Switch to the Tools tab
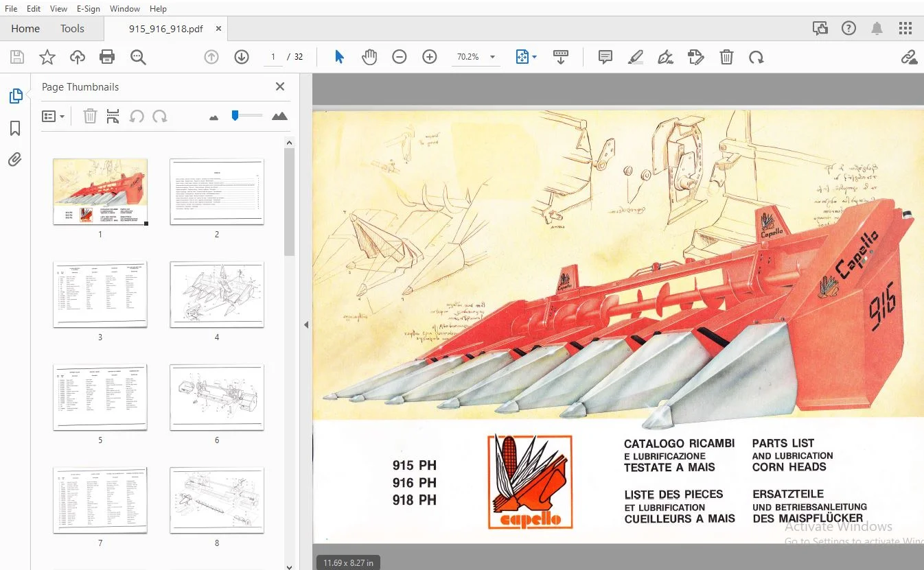924x570 pixels. [x=72, y=28]
